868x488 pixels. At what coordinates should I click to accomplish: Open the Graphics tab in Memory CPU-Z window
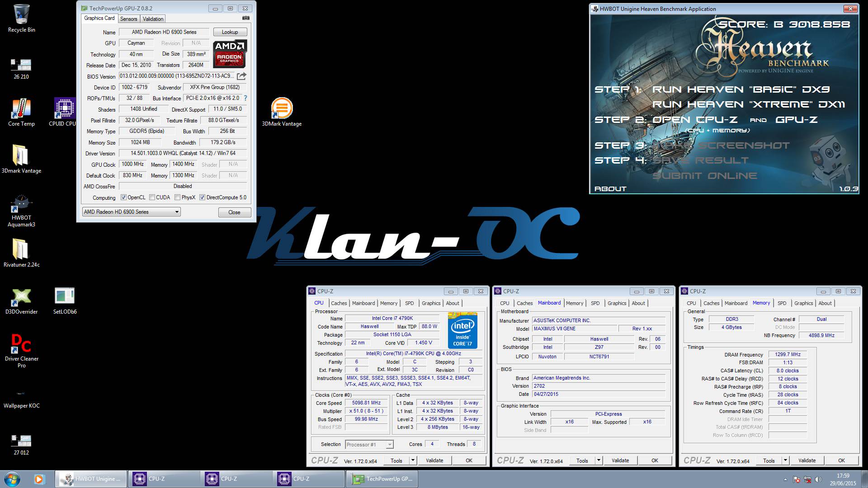803,303
